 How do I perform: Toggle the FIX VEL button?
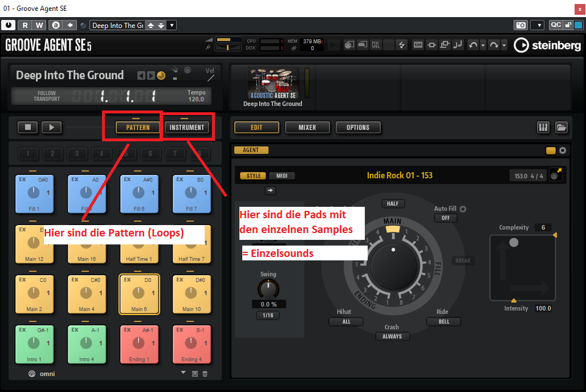pos(376,45)
